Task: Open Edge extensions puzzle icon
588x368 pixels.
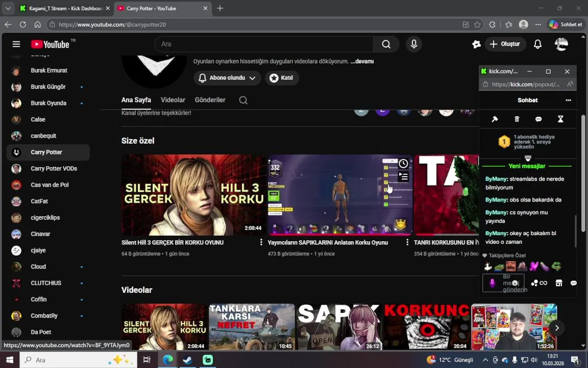Action: 493,25
